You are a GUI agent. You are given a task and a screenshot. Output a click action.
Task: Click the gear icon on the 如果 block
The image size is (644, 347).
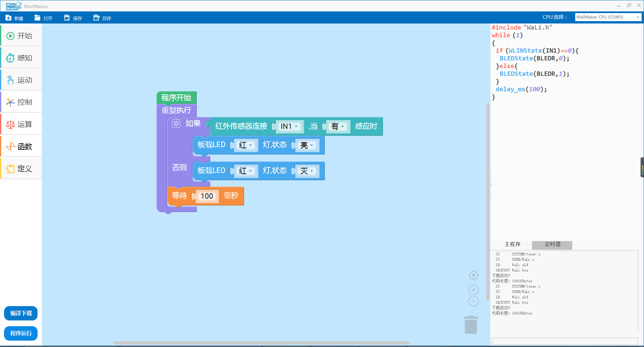(176, 123)
